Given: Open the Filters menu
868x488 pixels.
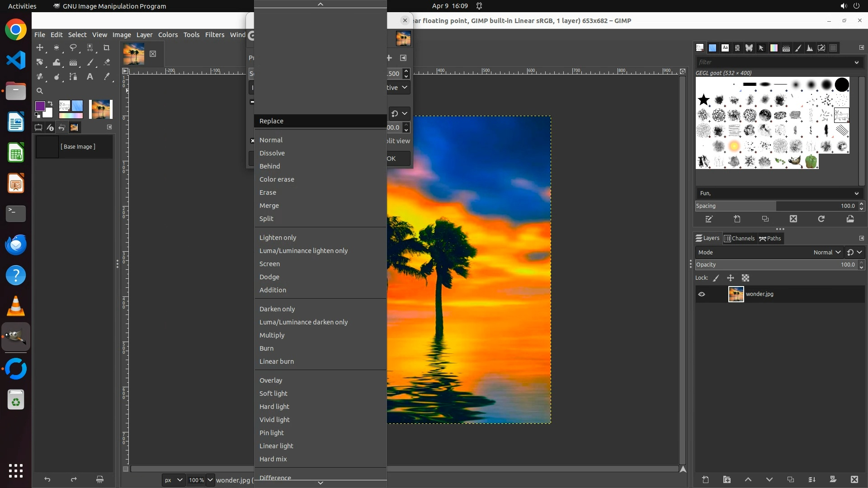Looking at the screenshot, I should point(214,35).
